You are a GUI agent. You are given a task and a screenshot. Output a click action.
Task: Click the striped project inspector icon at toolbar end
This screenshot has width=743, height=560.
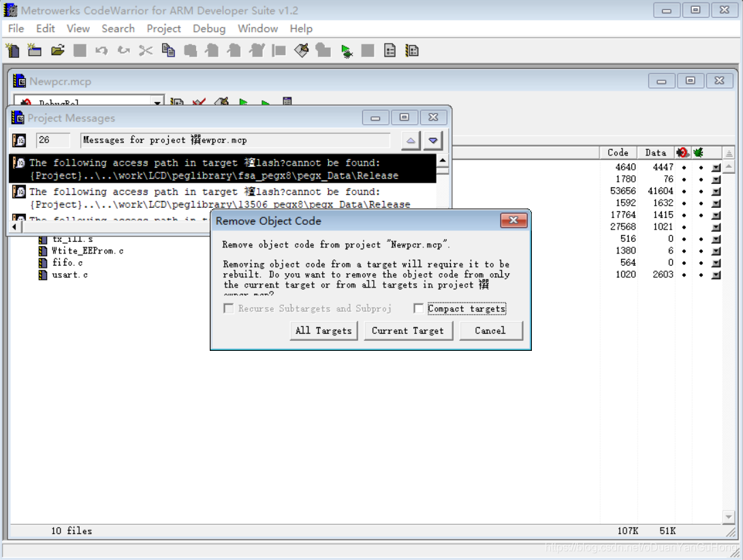click(x=412, y=50)
